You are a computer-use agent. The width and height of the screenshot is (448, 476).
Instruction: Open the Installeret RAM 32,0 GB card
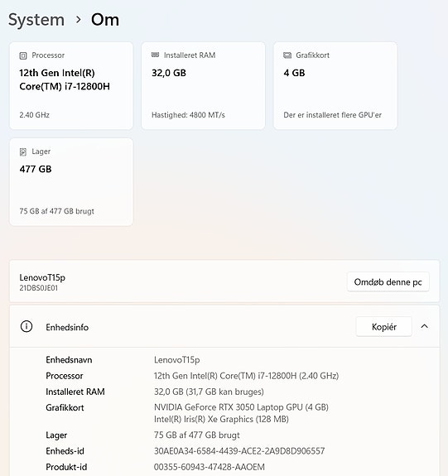[x=203, y=85]
